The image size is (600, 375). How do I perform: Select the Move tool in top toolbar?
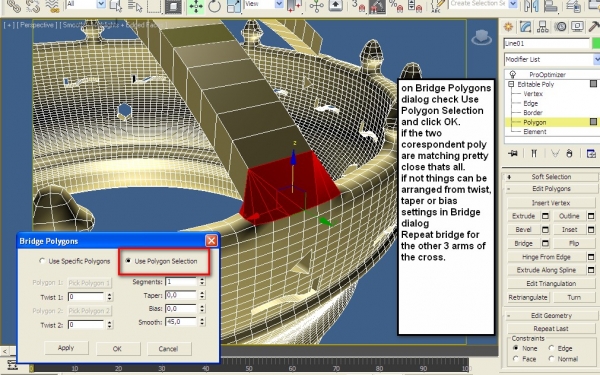coord(196,7)
